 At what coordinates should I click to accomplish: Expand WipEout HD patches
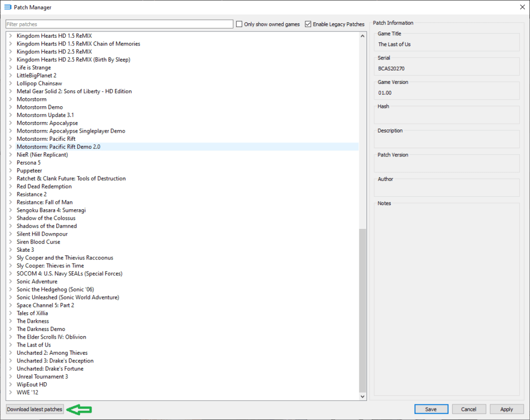pyautogui.click(x=10, y=384)
